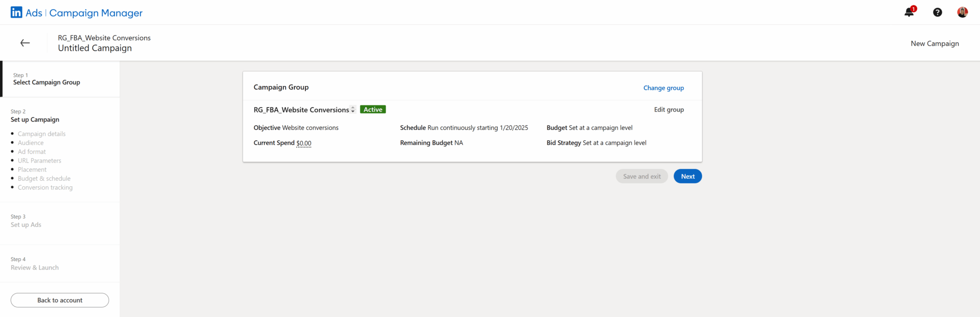Click the Active status badge
The image size is (980, 317).
373,110
